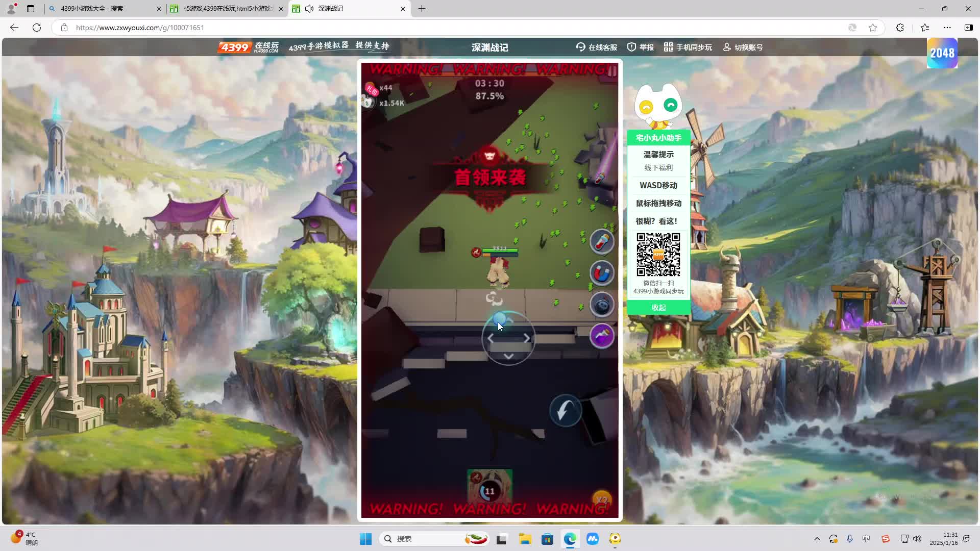Open 手机同步玩 mobile sync option
The height and width of the screenshot is (551, 980).
pyautogui.click(x=688, y=47)
